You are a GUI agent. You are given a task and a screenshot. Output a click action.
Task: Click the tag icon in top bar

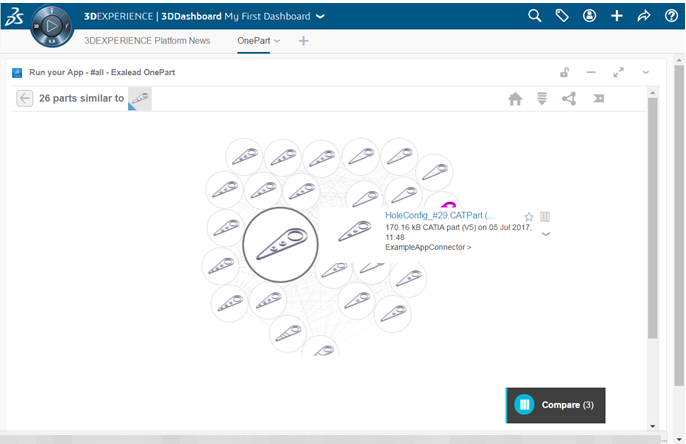[x=562, y=16]
